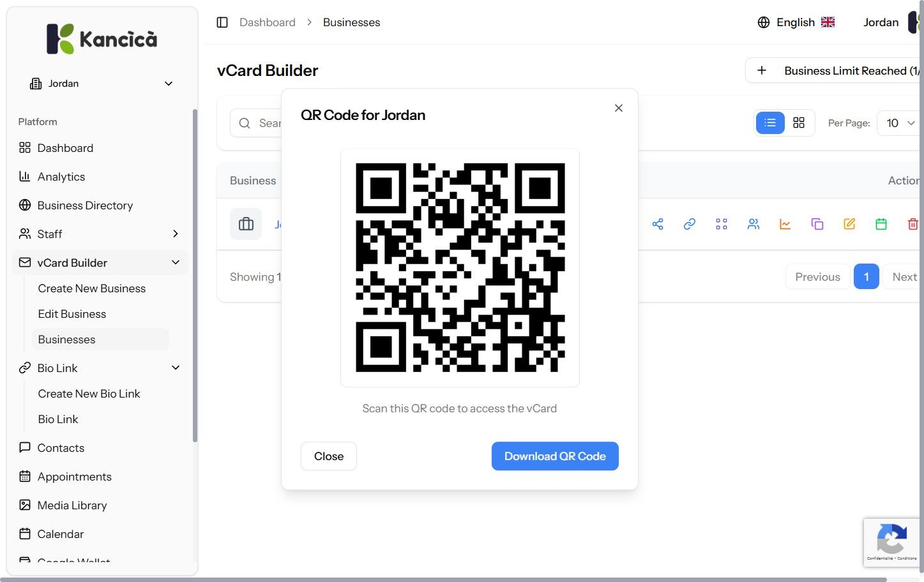Open the Dashboard breadcrumb link
Screen dimensions: 924x582
(268, 22)
